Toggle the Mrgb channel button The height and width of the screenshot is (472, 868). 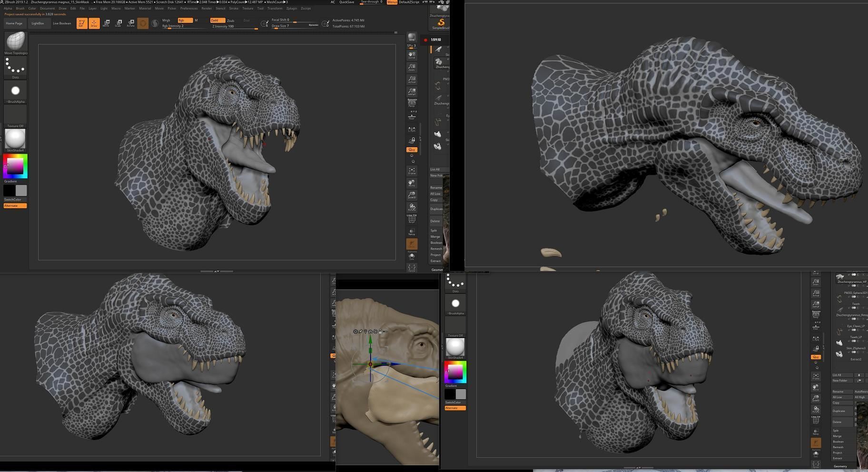tap(166, 20)
